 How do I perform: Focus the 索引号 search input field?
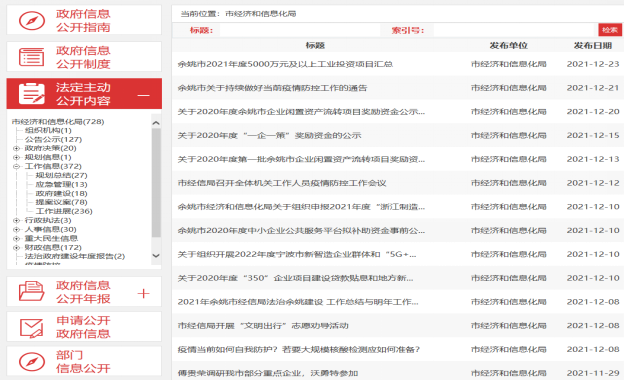pyautogui.click(x=515, y=30)
